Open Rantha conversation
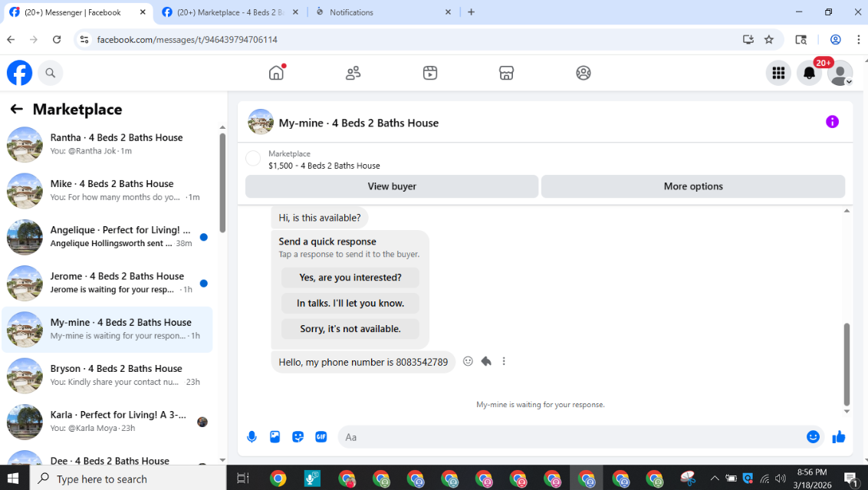 click(107, 144)
